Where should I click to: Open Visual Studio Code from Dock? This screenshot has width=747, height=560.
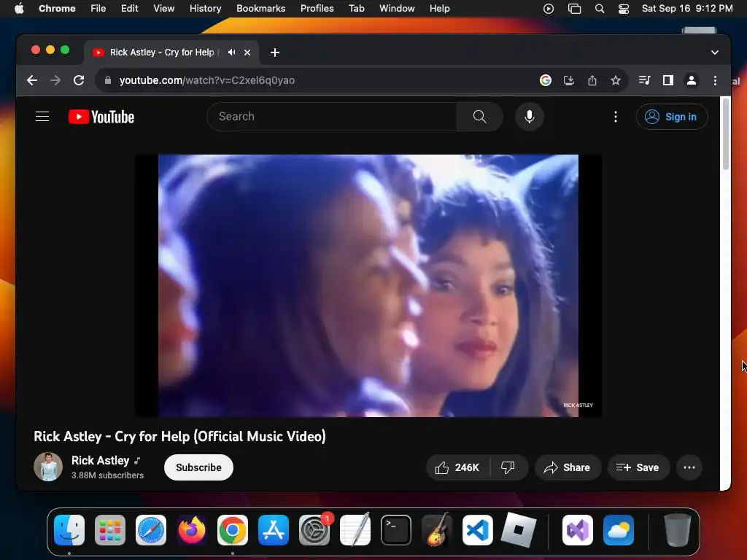point(478,530)
